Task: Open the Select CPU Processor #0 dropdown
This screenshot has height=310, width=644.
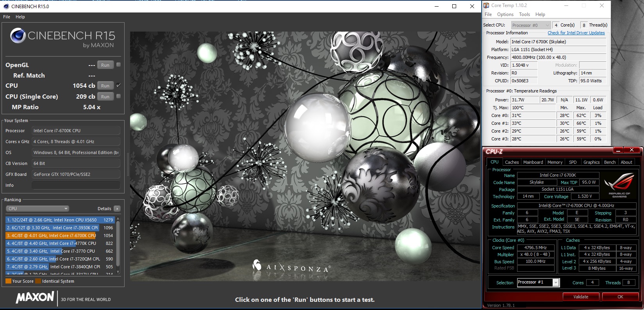Action: click(x=531, y=25)
